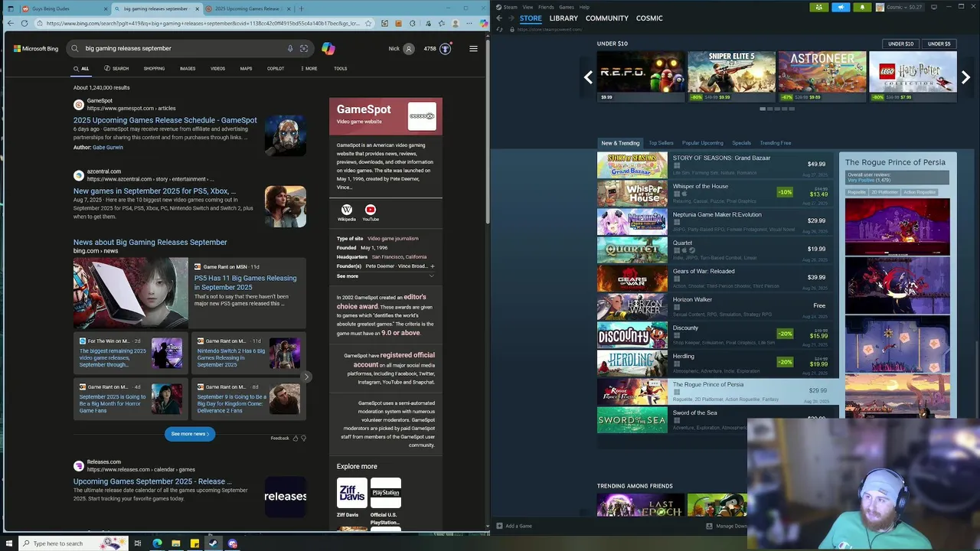
Task: Open PS5 Has 11 Big Games Releasing article
Action: point(245,282)
